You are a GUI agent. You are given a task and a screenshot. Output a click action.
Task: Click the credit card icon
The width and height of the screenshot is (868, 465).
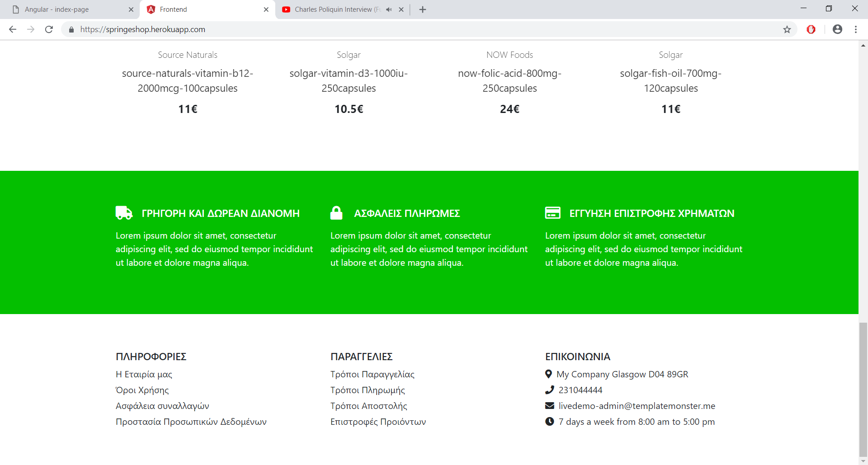(552, 213)
